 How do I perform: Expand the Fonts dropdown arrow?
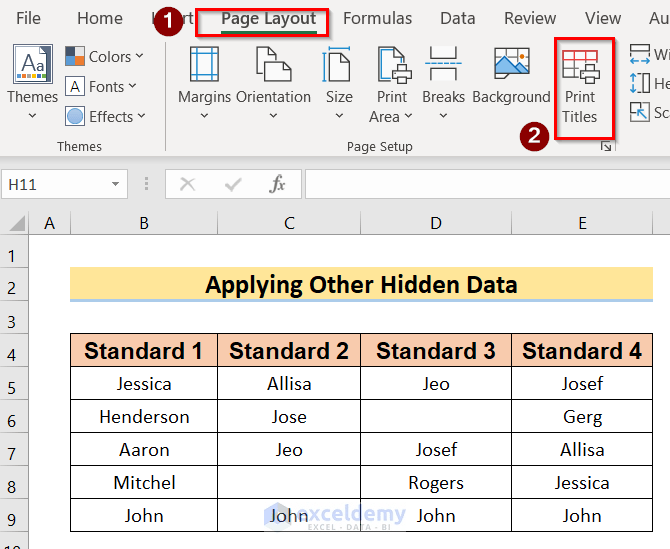point(132,86)
